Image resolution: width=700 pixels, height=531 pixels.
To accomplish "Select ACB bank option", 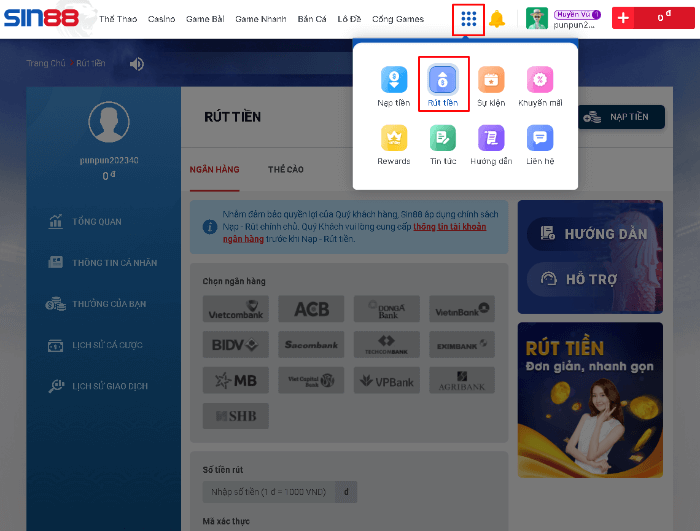I will pos(311,309).
